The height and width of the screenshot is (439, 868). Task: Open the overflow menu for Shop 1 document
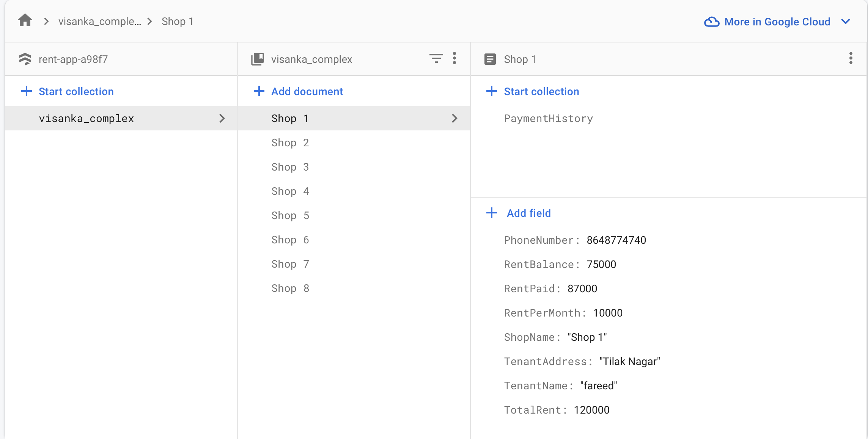851,58
